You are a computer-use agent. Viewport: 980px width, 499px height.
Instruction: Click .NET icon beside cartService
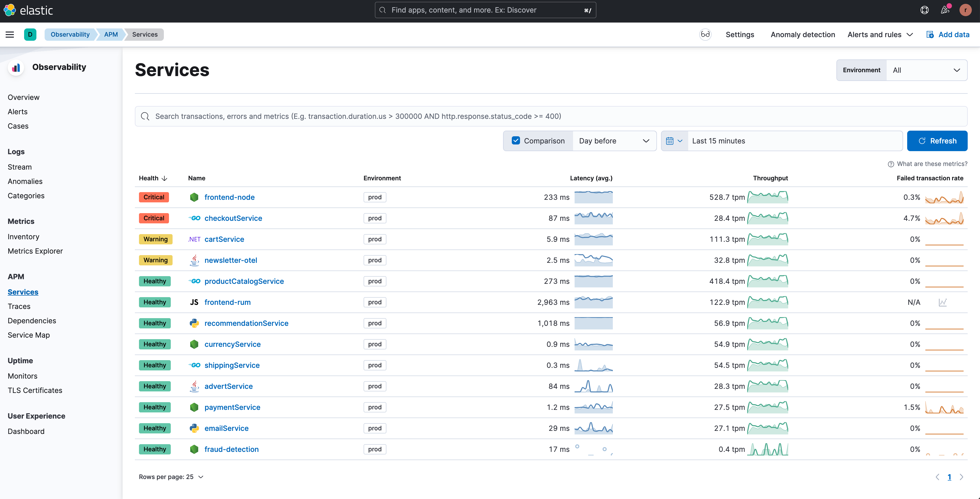(x=194, y=240)
